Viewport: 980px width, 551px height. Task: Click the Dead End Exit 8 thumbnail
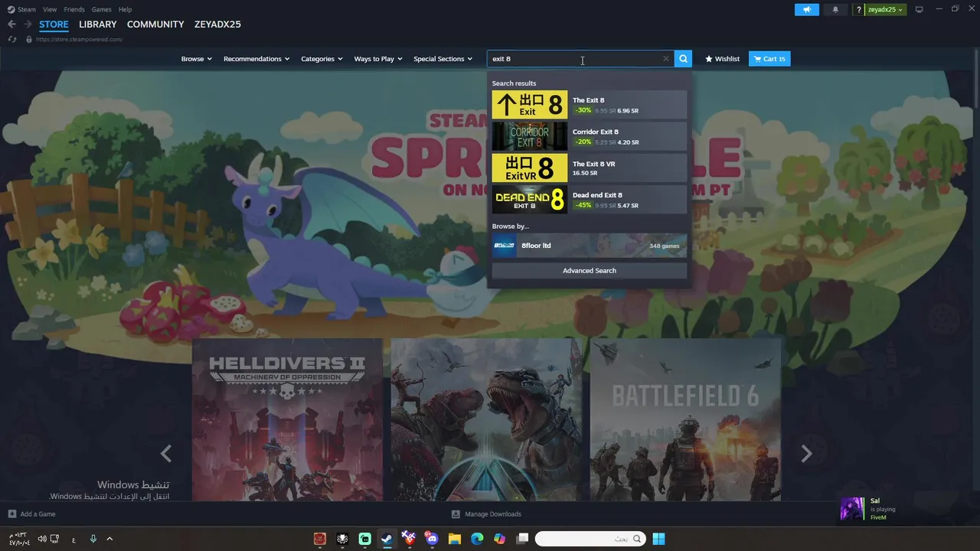click(530, 200)
